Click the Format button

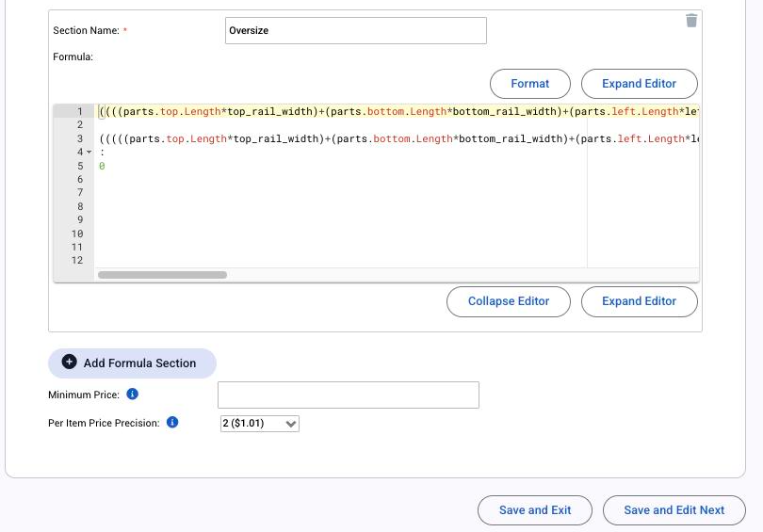530,84
